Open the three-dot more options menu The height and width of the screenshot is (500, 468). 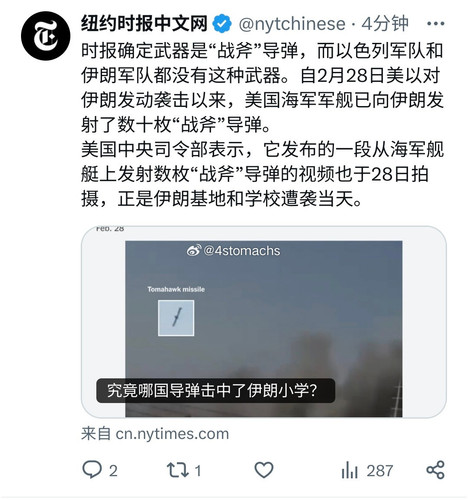(435, 24)
